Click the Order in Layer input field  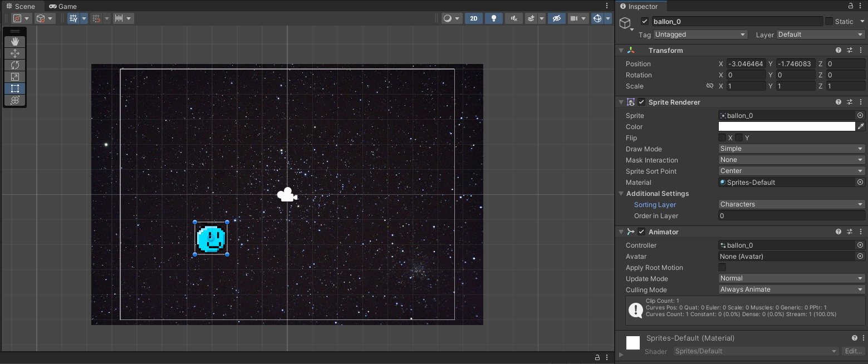(x=792, y=216)
